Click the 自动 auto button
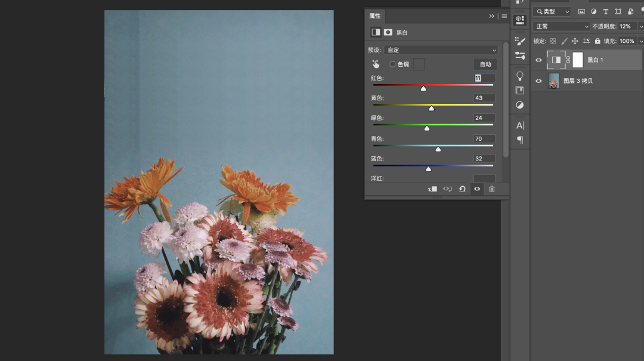The image size is (644, 361). [x=485, y=64]
